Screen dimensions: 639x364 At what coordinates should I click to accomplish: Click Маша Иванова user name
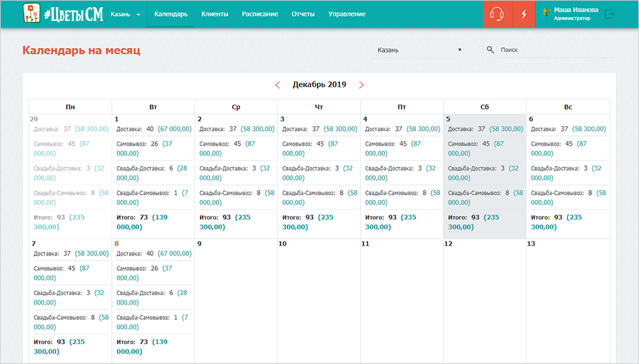[577, 10]
